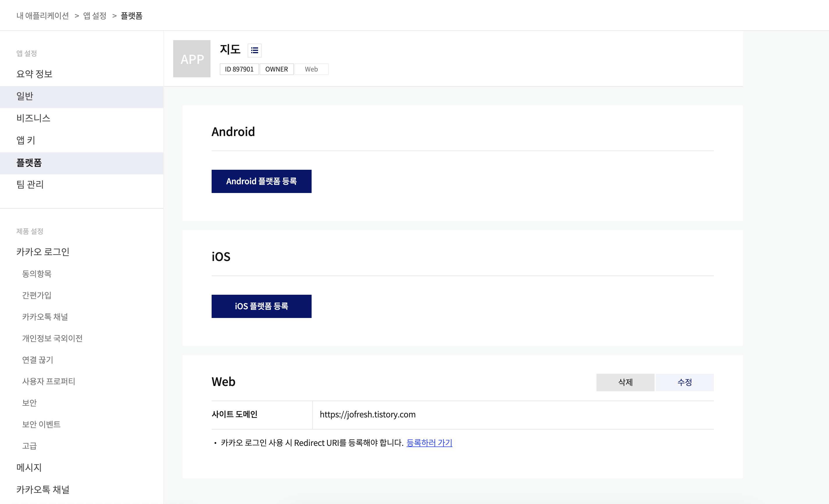Open 동의항목 submenu item
Screen dimensions: 829x504
point(37,274)
